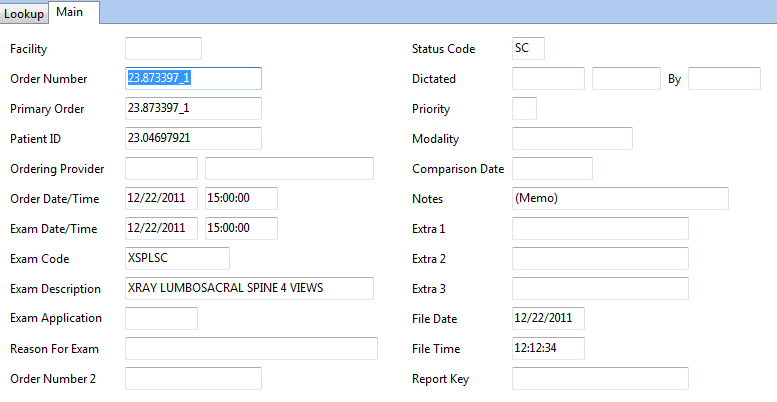Click the Report Key field
The width and height of the screenshot is (777, 402).
click(x=600, y=378)
